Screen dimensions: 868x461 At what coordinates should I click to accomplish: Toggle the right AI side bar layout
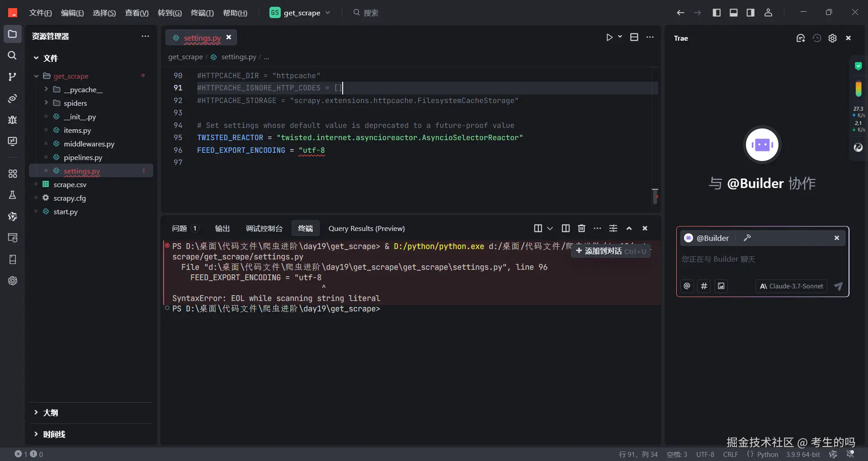pyautogui.click(x=750, y=13)
